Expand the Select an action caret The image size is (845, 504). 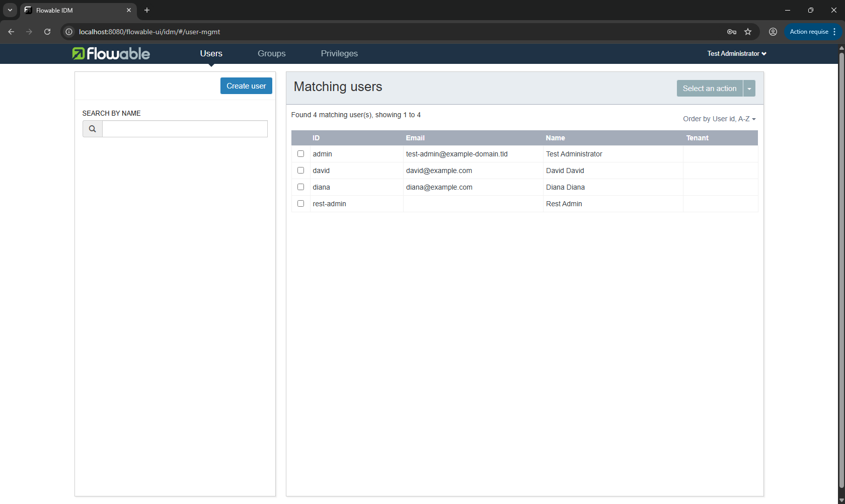749,89
